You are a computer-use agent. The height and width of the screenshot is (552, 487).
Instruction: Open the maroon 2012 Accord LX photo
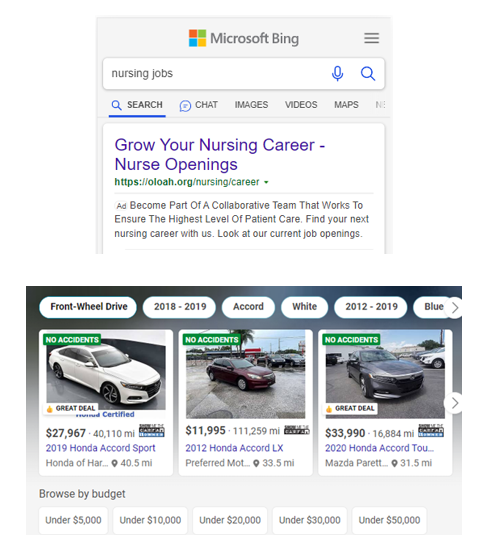245,375
